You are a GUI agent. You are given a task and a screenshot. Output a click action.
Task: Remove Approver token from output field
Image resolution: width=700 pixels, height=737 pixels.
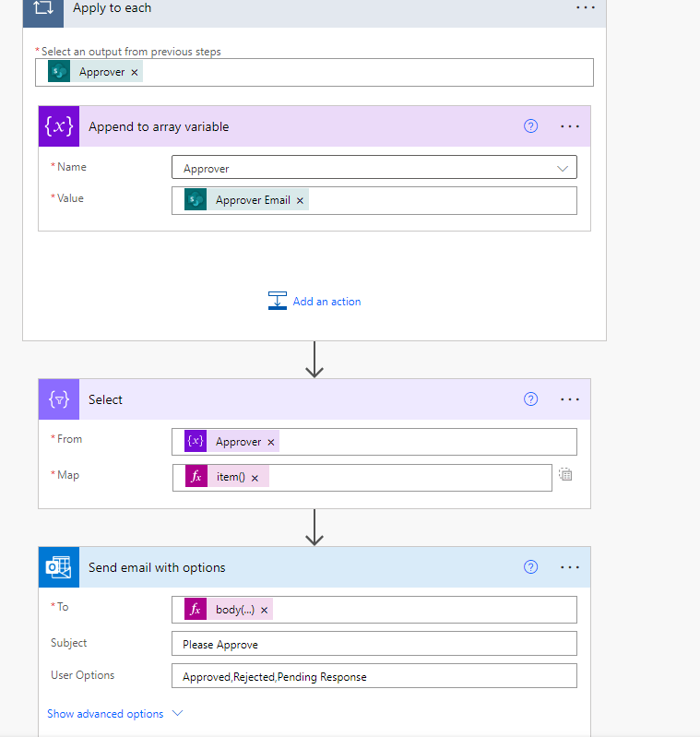click(x=135, y=72)
